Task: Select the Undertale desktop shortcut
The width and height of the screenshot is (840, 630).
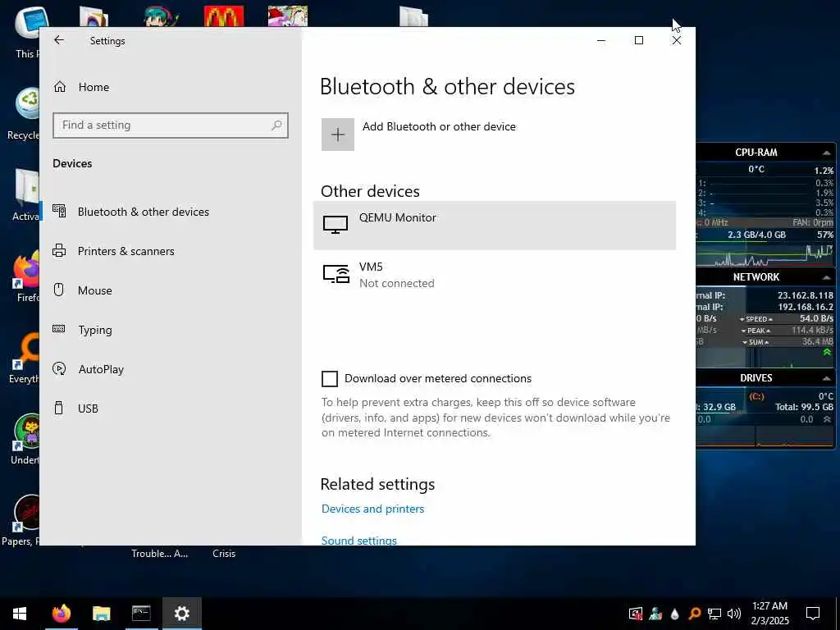Action: pyautogui.click(x=25, y=440)
